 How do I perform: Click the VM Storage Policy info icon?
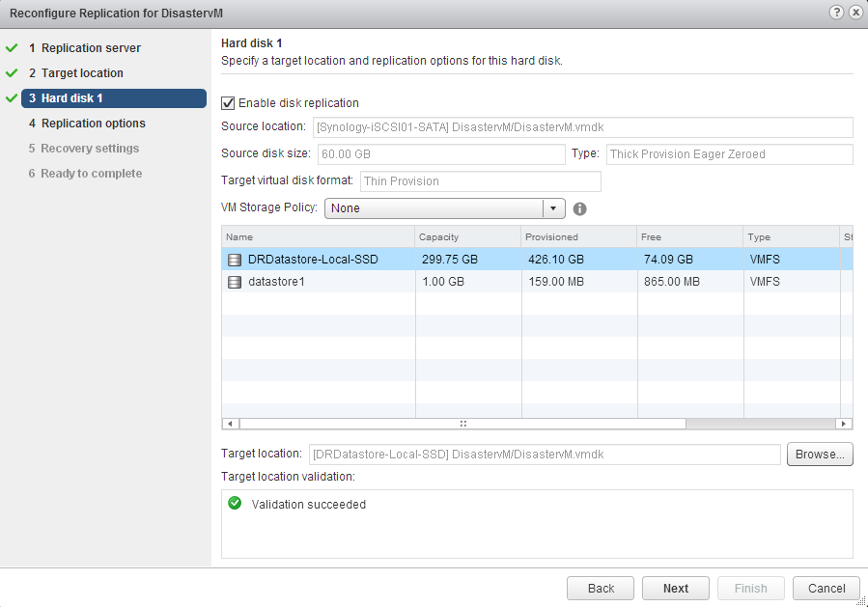point(580,208)
